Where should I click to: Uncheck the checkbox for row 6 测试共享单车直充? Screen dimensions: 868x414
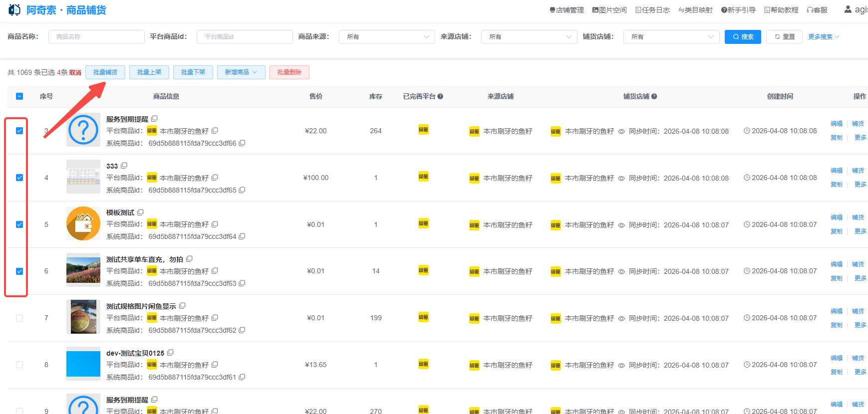[19, 271]
